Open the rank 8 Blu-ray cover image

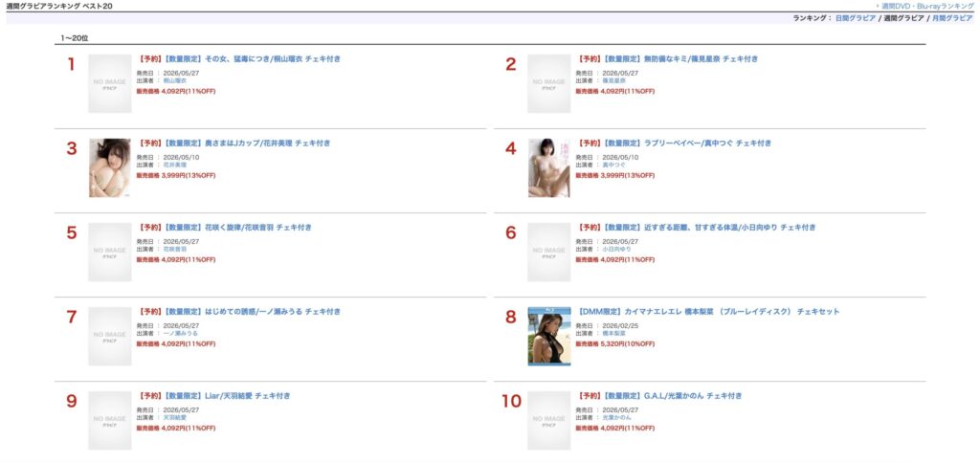pos(548,336)
